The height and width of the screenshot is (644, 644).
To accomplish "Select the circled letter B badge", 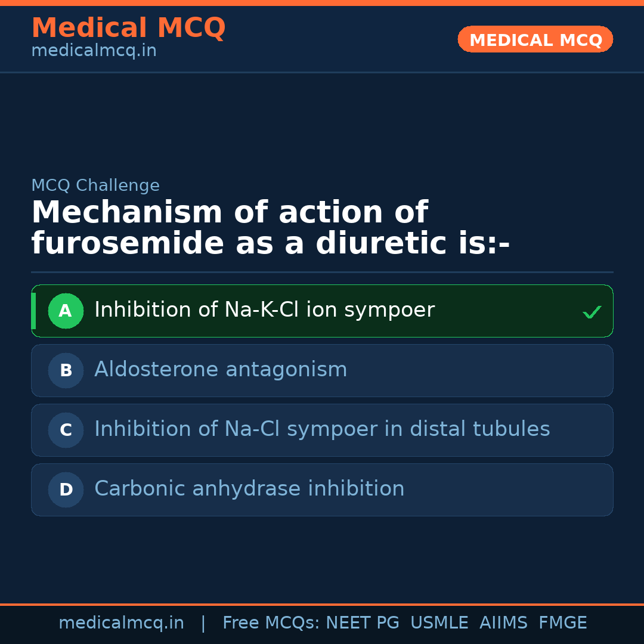I will click(66, 370).
